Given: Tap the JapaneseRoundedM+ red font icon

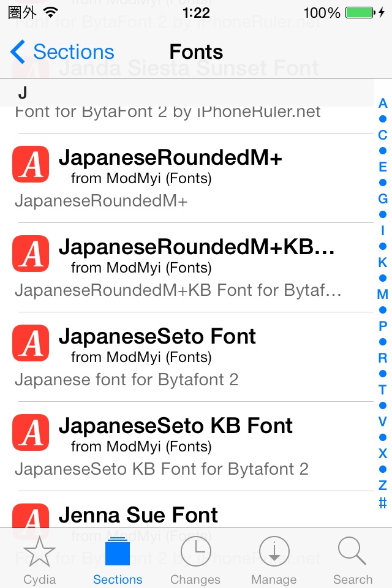Looking at the screenshot, I should [x=31, y=164].
